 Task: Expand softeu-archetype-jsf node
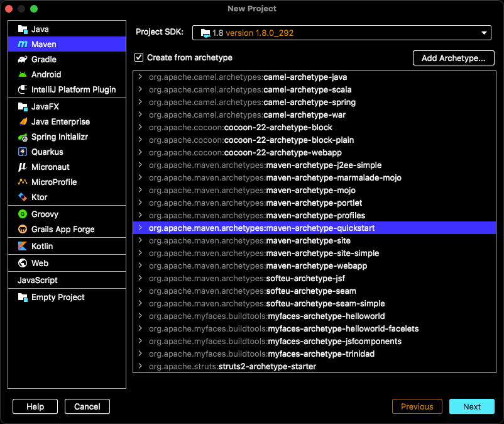140,278
